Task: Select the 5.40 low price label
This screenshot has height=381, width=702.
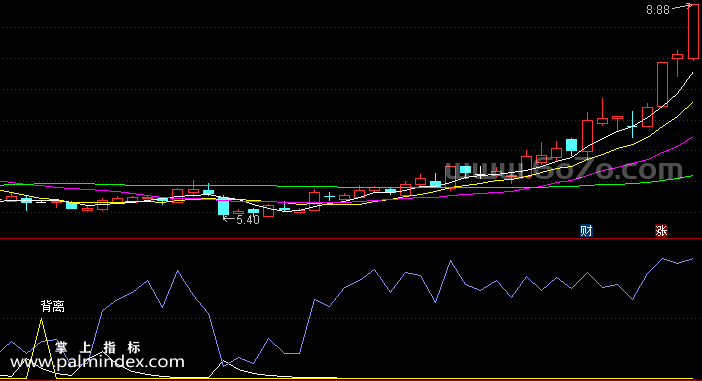Action: [248, 220]
